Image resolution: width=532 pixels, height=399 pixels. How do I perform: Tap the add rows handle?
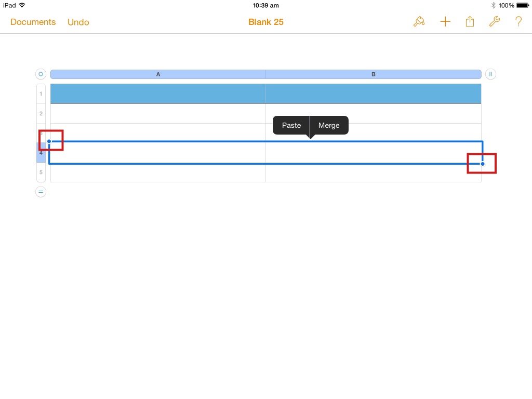tap(41, 192)
